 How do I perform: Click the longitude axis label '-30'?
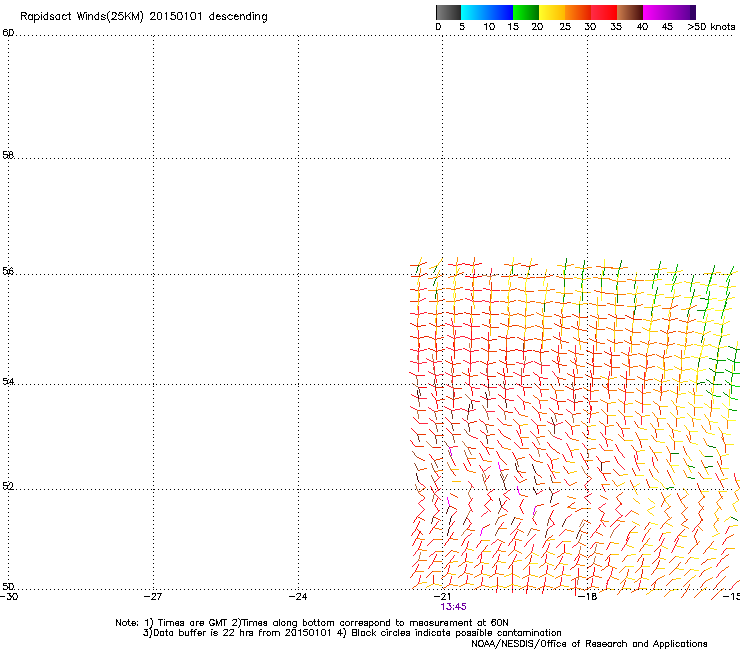9,597
